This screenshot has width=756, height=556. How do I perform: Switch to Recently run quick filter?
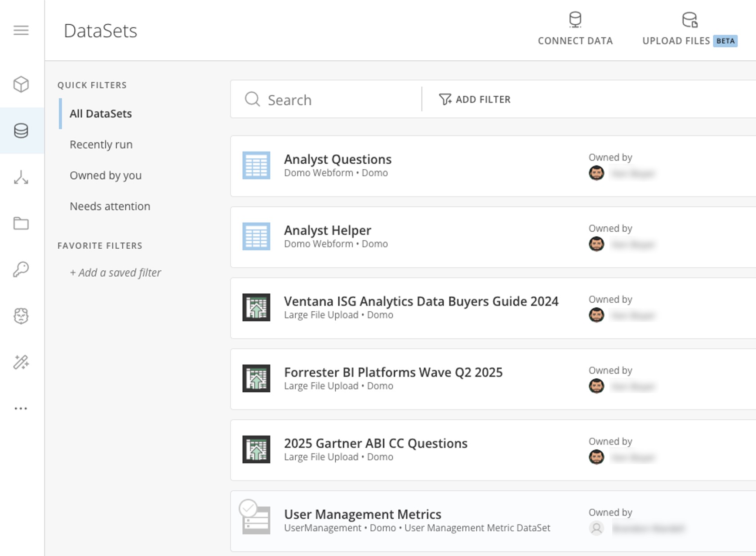(x=101, y=144)
